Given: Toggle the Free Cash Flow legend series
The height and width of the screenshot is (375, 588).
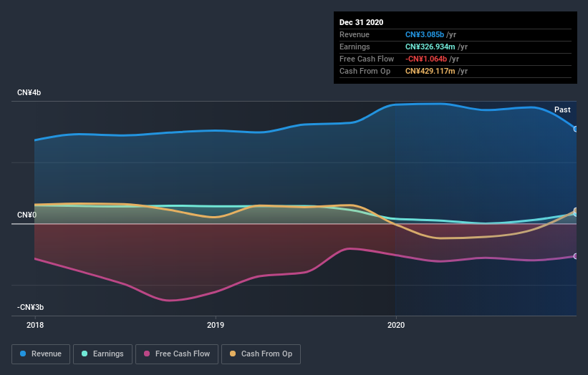Looking at the screenshot, I should tap(177, 354).
